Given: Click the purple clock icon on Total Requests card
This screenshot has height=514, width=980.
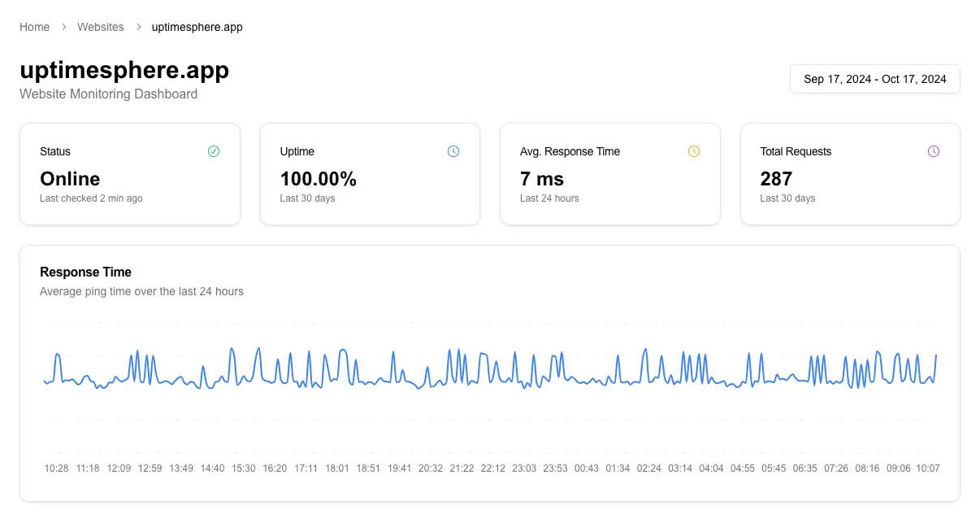Looking at the screenshot, I should 934,151.
